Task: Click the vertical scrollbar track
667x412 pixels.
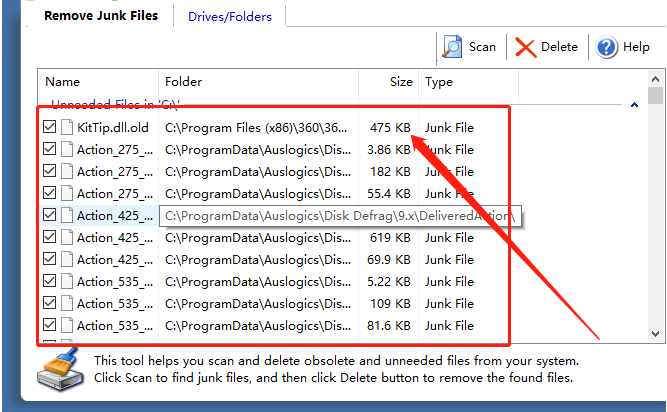Action: pyautogui.click(x=655, y=220)
